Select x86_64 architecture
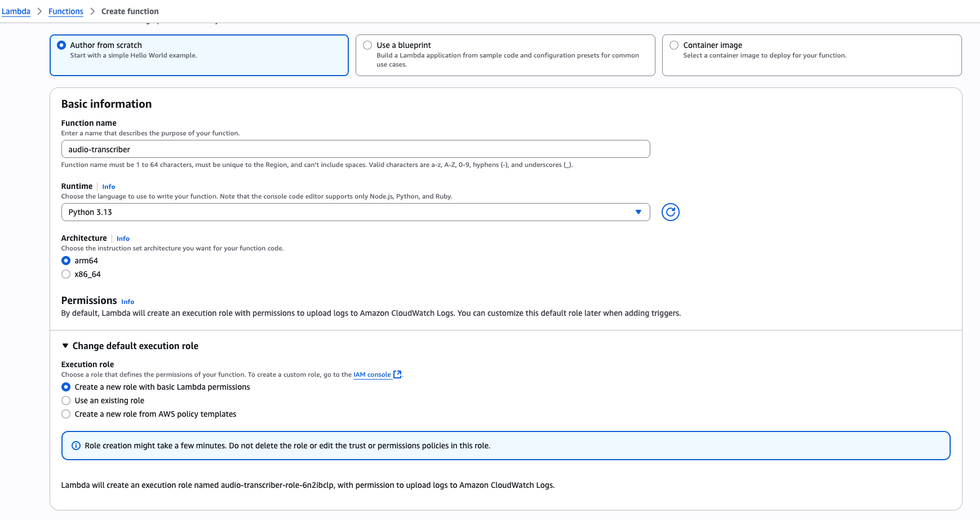The image size is (980, 520). [x=66, y=274]
